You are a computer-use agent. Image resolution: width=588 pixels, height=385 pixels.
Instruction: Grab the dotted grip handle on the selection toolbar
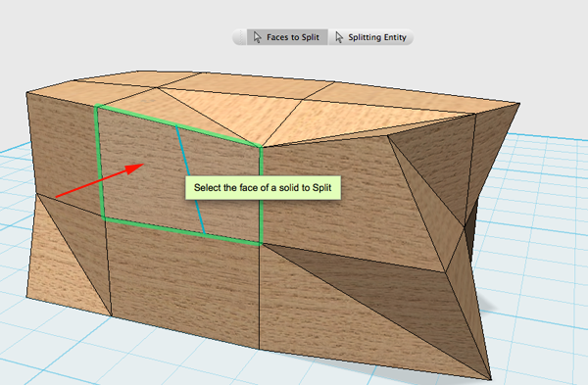pos(240,37)
